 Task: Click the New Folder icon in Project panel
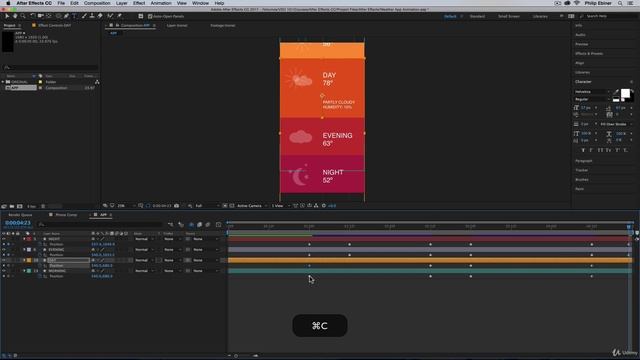click(12, 206)
